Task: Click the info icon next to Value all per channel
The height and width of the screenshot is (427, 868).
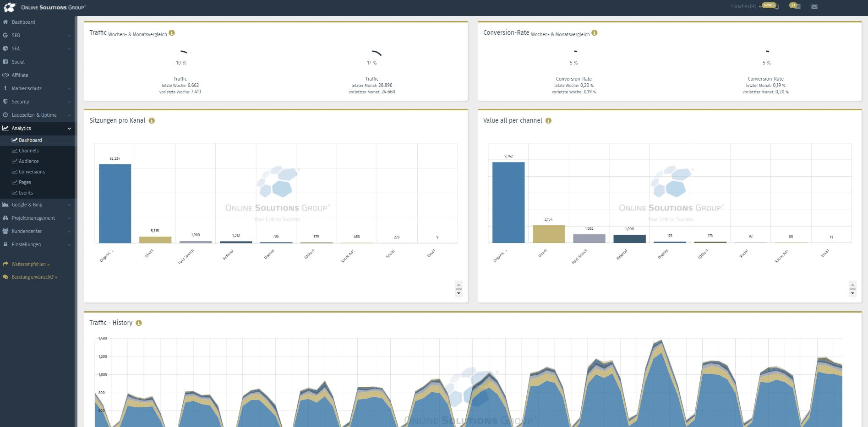Action: tap(548, 121)
